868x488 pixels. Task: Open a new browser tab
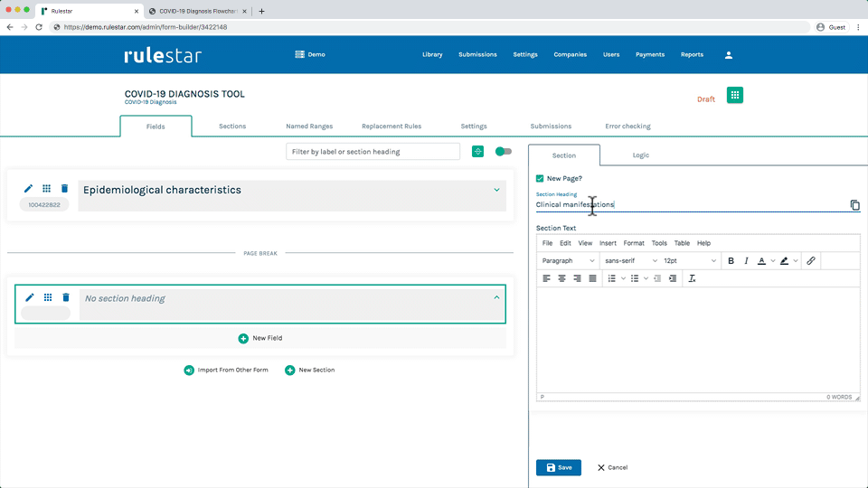(x=262, y=11)
